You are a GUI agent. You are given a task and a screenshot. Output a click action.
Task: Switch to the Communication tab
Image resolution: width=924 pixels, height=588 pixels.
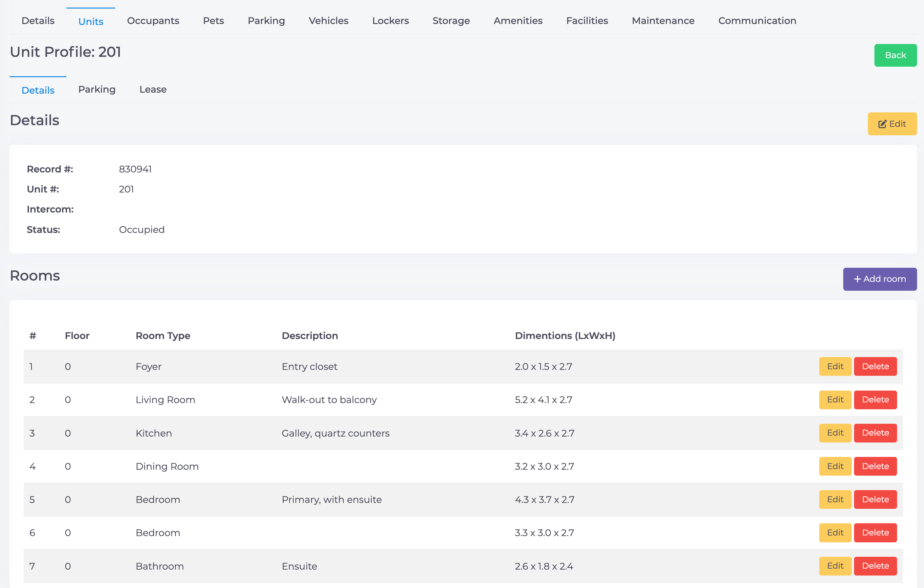757,21
